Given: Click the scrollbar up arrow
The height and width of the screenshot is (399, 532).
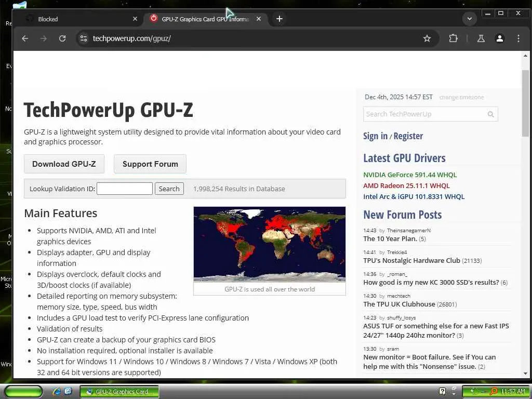Looking at the screenshot, I should coord(525,56).
